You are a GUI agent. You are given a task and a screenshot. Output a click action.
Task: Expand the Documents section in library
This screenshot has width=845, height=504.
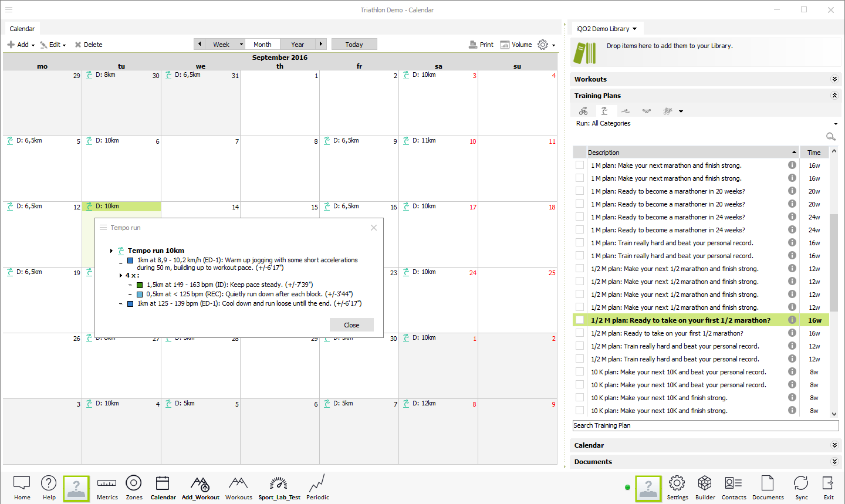click(834, 462)
